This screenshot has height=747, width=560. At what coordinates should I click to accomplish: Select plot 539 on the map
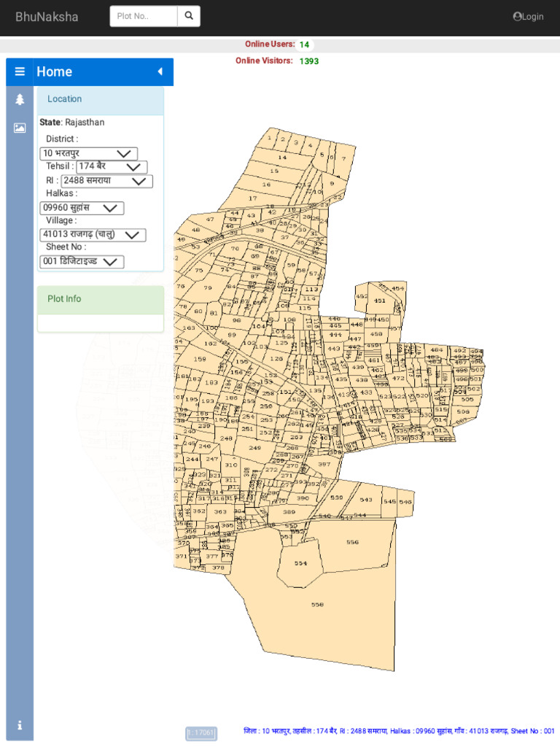click(x=336, y=498)
